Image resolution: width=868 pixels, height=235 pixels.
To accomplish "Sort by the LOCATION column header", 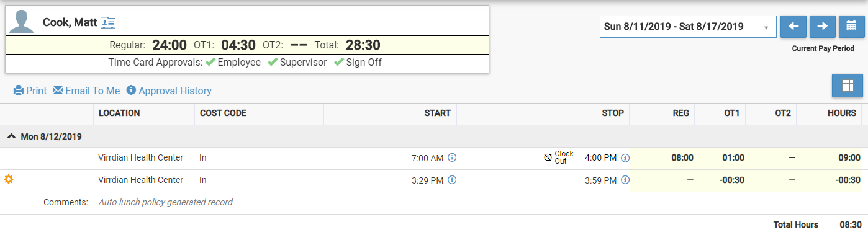I will [x=119, y=113].
